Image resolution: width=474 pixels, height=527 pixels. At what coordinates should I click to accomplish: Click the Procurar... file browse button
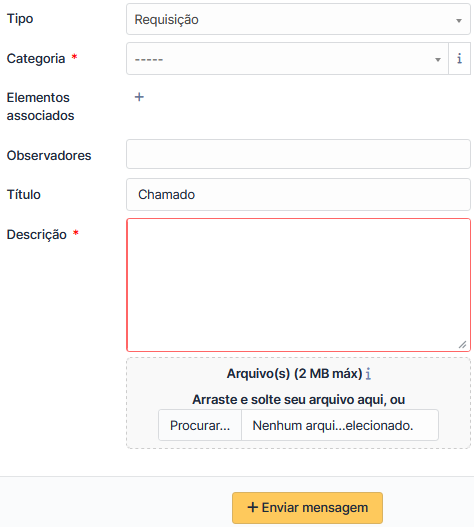(x=200, y=425)
